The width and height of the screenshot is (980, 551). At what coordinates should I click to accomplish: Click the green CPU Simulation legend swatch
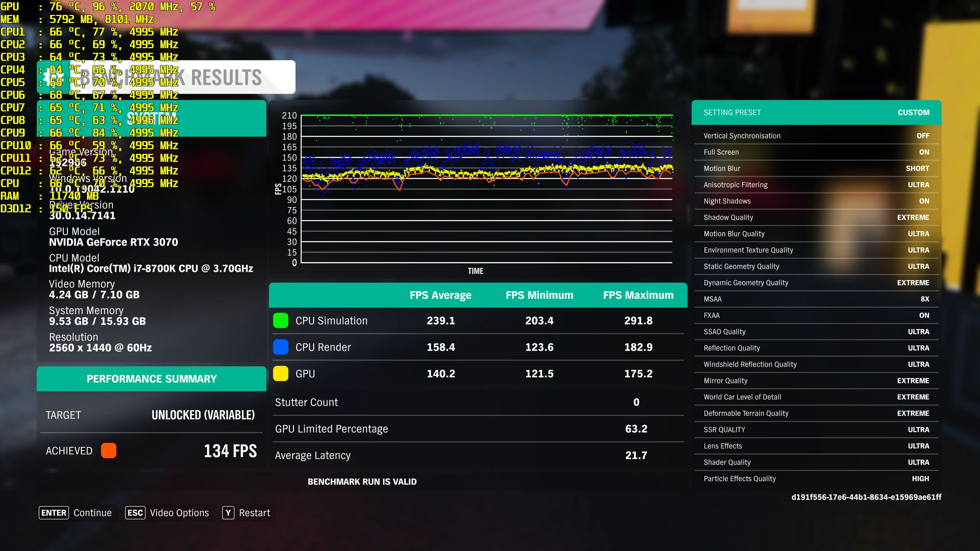click(x=281, y=320)
